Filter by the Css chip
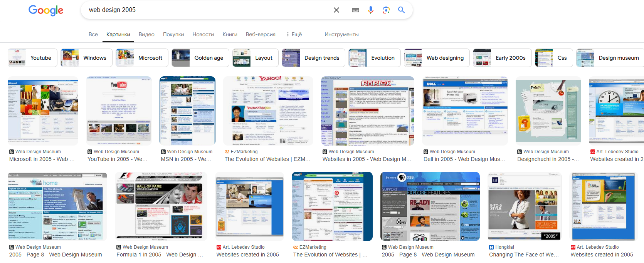The image size is (644, 263). click(x=554, y=58)
